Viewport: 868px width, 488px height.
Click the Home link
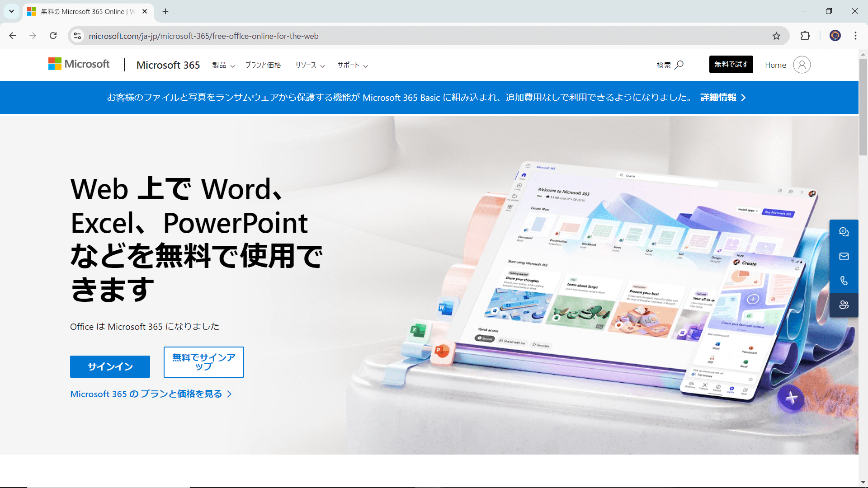click(775, 65)
